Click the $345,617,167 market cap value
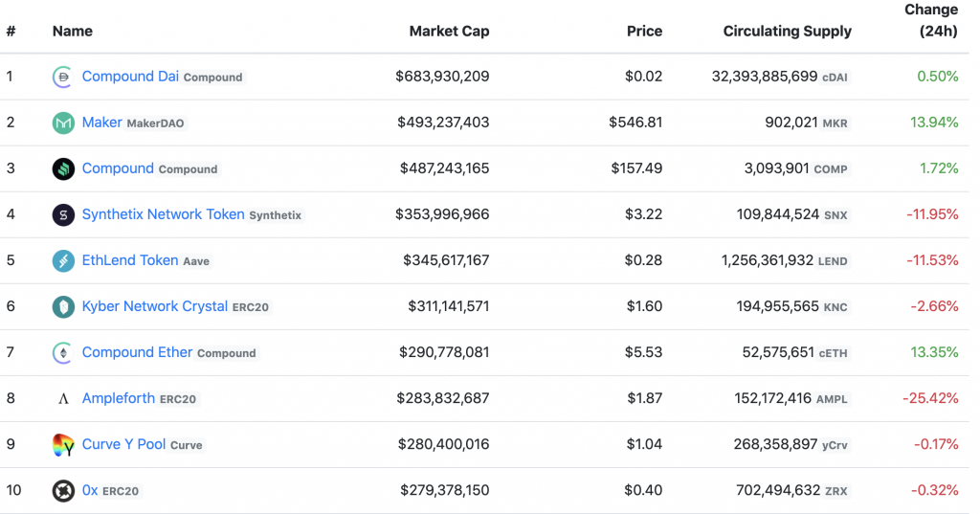 pos(446,260)
